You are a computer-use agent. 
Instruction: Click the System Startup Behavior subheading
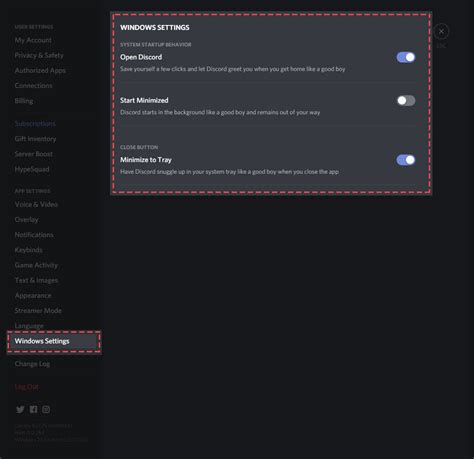[x=156, y=44]
